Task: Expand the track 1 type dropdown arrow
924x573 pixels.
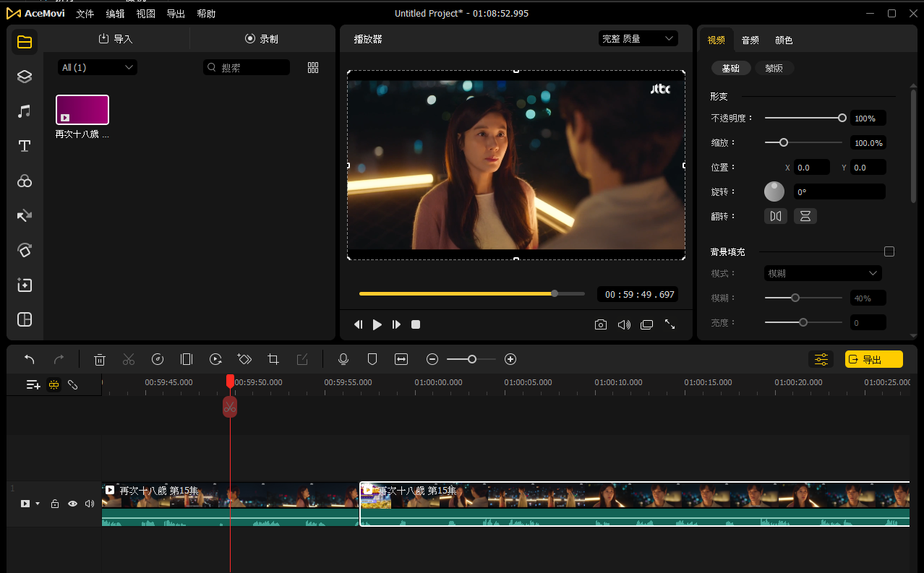Action: pos(37,504)
